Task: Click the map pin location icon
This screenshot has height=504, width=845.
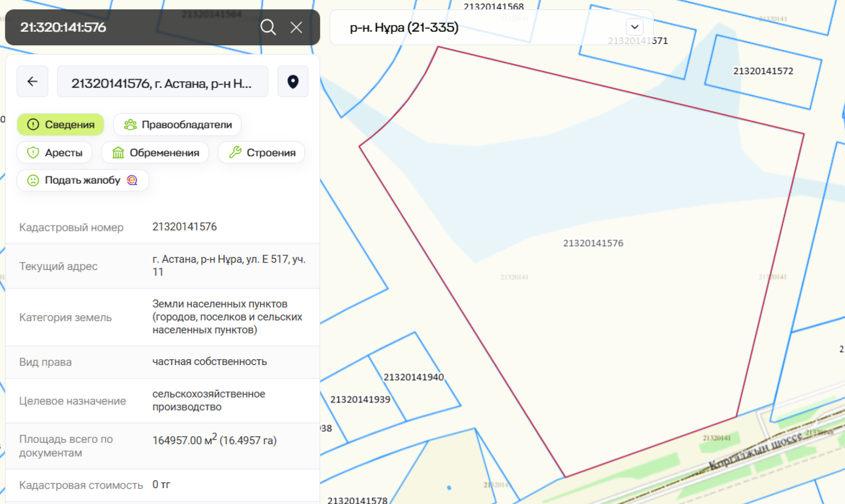Action: point(293,81)
